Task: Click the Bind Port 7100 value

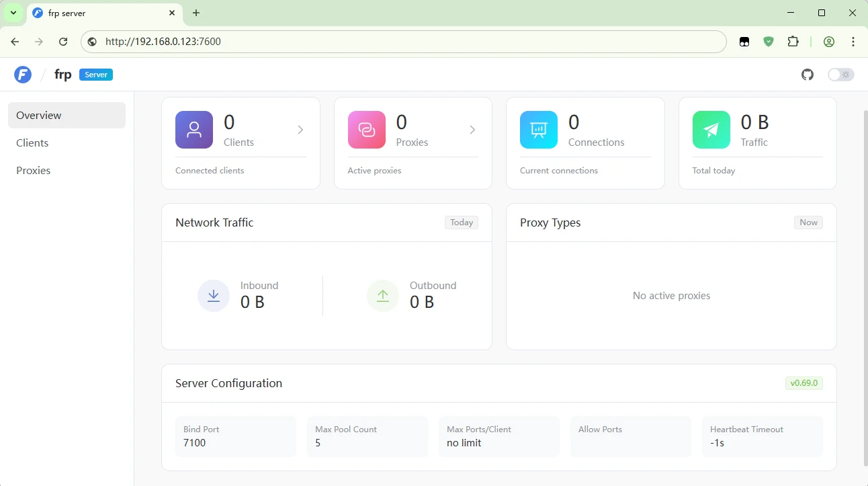Action: tap(195, 443)
